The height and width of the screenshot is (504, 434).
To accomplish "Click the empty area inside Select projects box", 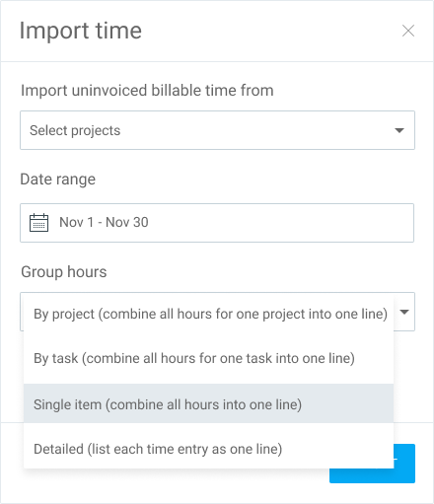I will tap(256, 130).
